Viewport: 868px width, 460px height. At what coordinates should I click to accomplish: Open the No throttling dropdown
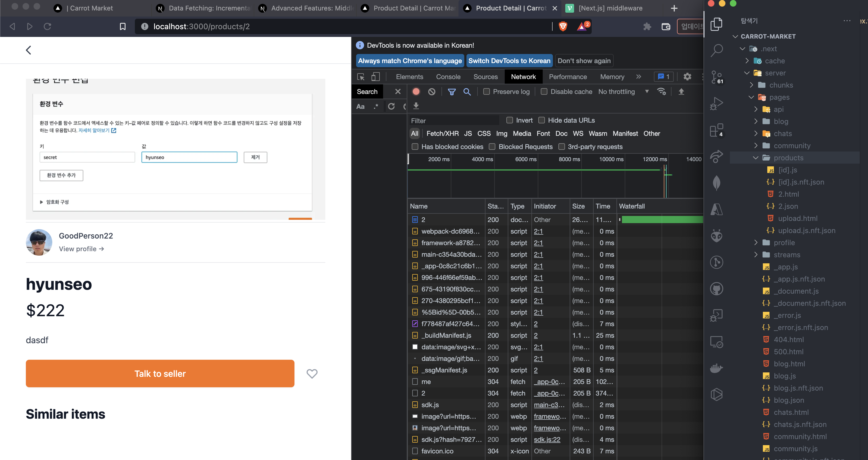click(623, 92)
